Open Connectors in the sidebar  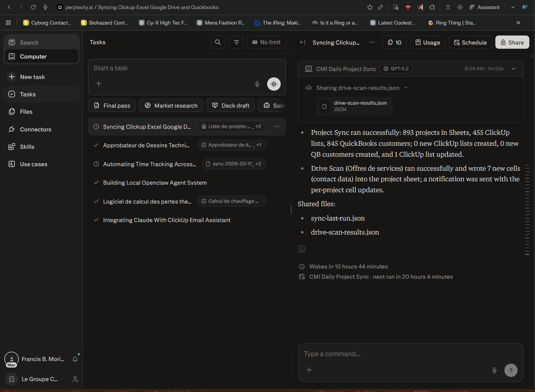36,130
